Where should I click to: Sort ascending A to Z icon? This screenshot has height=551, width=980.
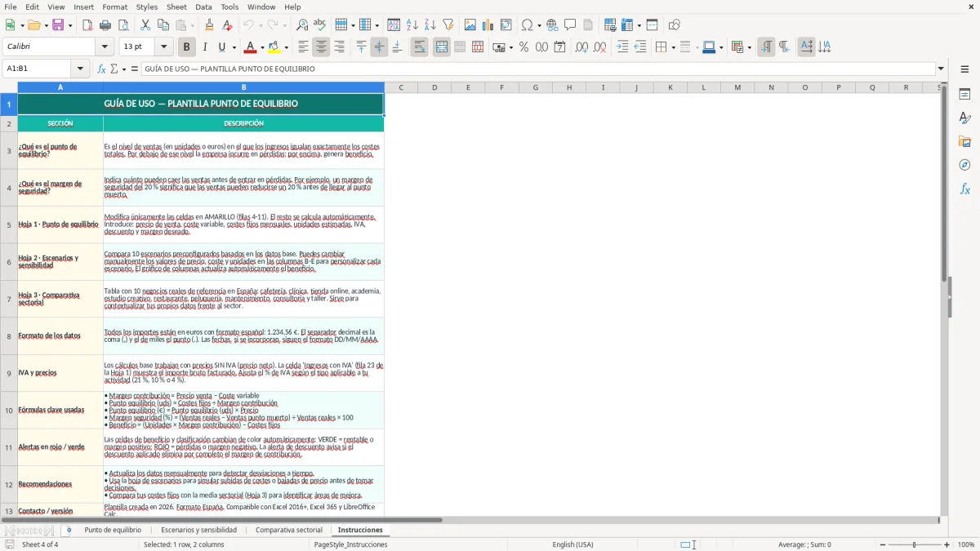tap(412, 25)
